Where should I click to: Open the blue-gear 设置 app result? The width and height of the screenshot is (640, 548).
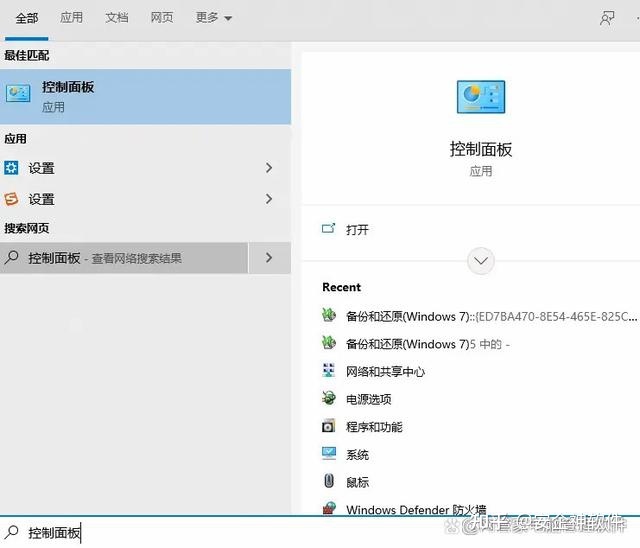click(145, 168)
